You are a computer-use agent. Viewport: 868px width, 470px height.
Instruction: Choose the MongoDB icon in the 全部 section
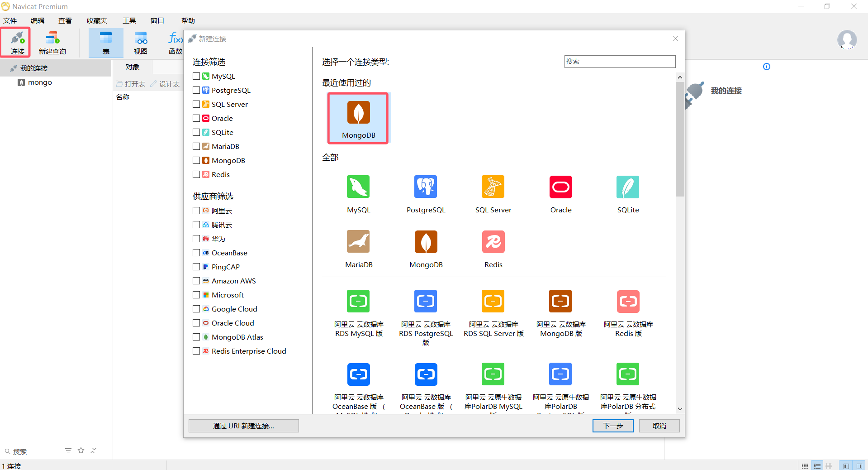click(x=426, y=241)
